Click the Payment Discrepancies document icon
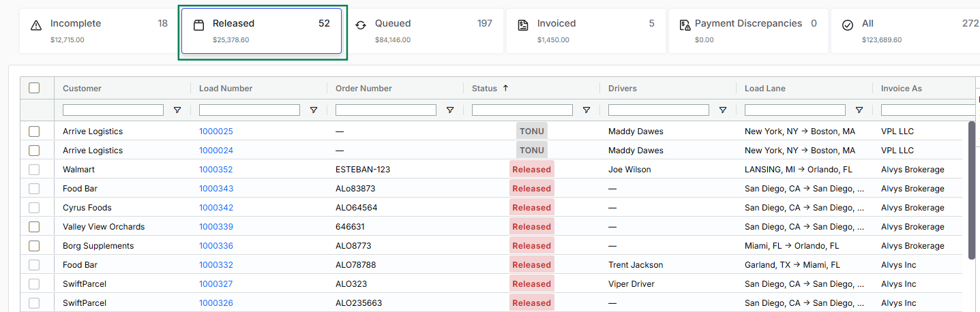The height and width of the screenshot is (312, 980). coord(685,25)
